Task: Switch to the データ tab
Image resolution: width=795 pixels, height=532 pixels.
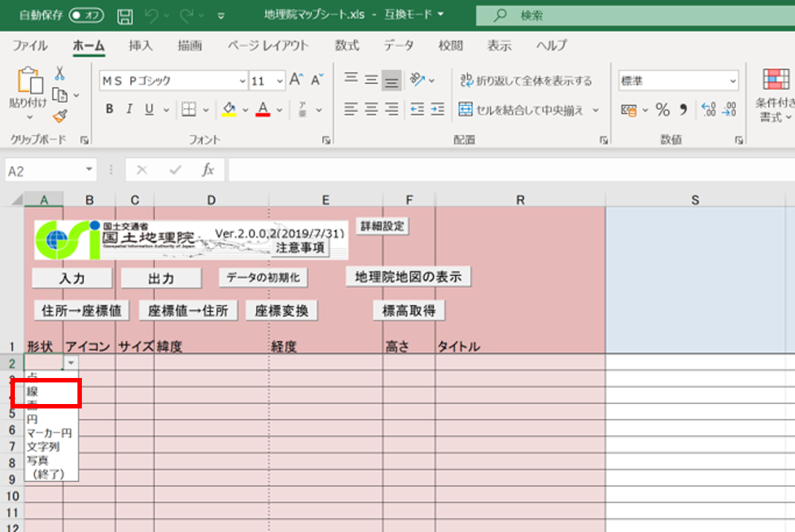Action: coord(398,45)
